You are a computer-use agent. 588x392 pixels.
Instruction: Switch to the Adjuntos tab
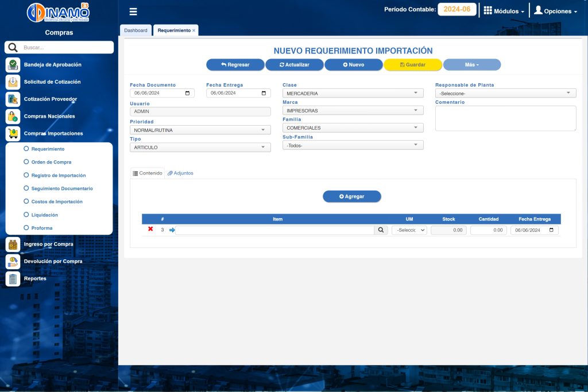click(180, 173)
